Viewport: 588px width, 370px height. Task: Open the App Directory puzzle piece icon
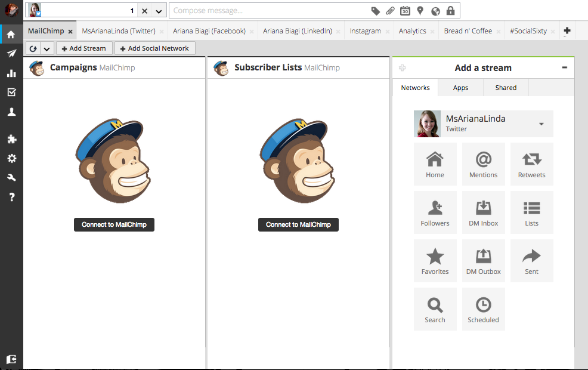(11, 139)
